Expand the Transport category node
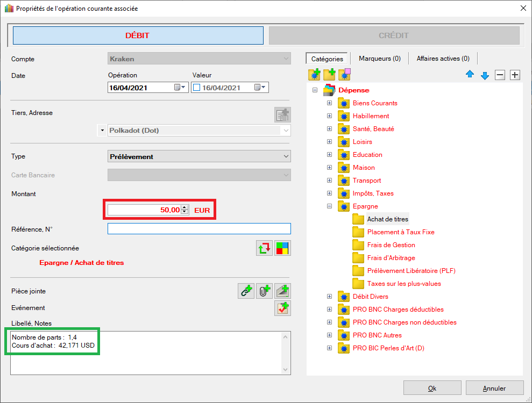This screenshot has width=532, height=403. [329, 181]
